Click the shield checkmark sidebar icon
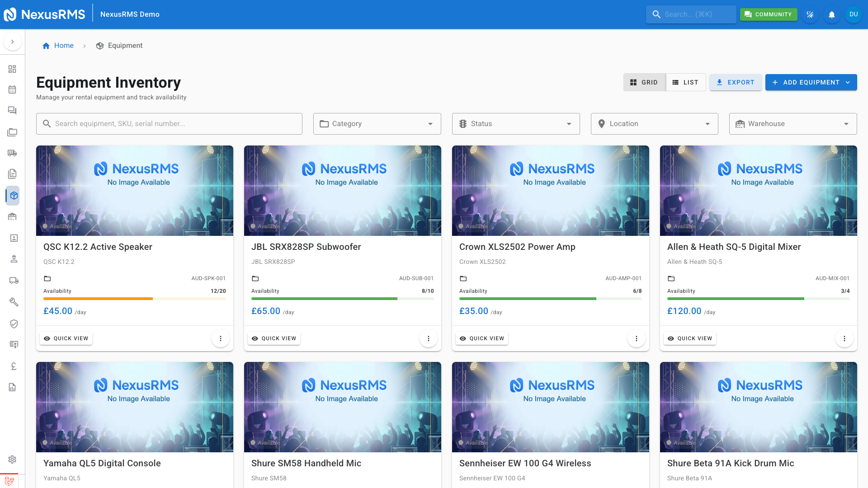868x488 pixels. [14, 324]
